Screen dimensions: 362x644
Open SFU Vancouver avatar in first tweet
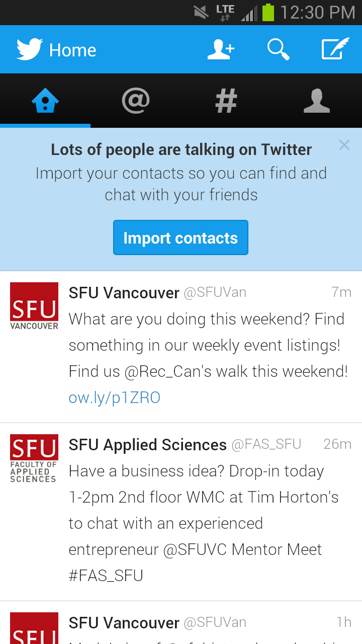click(34, 306)
